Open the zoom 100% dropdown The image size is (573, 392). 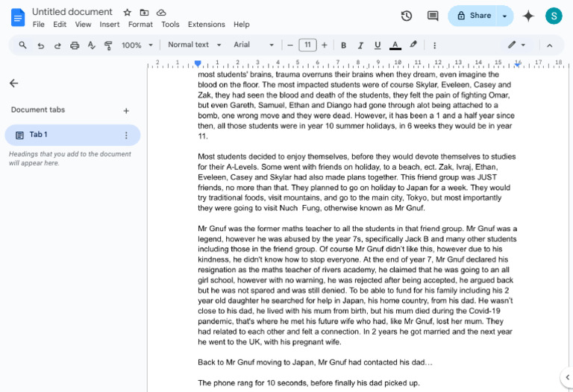point(137,45)
